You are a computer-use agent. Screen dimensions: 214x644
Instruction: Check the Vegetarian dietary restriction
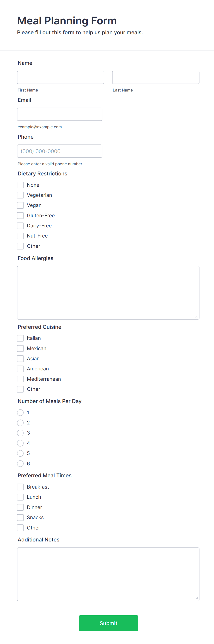[x=20, y=195]
